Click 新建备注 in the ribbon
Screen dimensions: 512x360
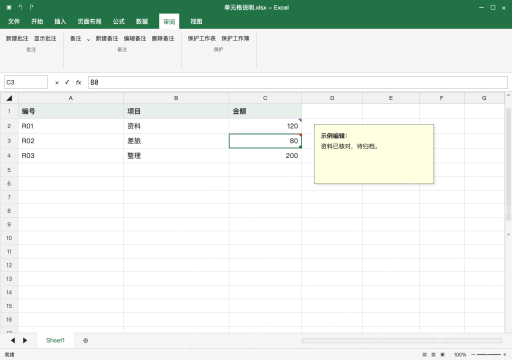coord(107,39)
